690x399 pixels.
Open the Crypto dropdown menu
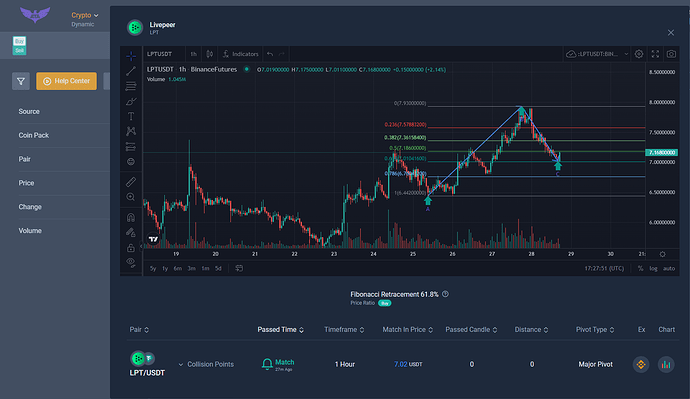[x=85, y=15]
